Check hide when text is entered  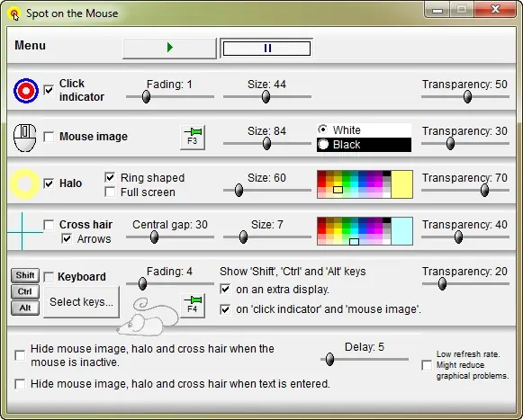[x=20, y=384]
